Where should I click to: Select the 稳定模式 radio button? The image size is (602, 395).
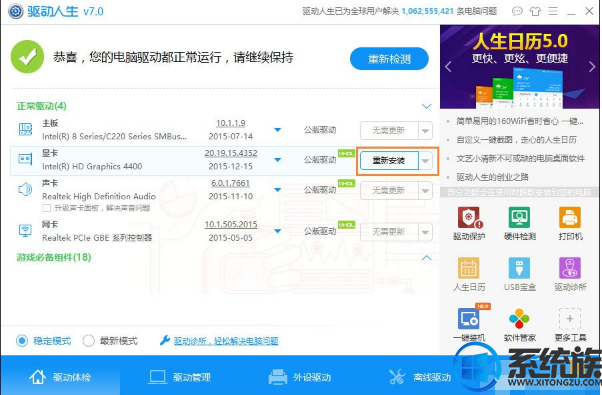tap(22, 340)
